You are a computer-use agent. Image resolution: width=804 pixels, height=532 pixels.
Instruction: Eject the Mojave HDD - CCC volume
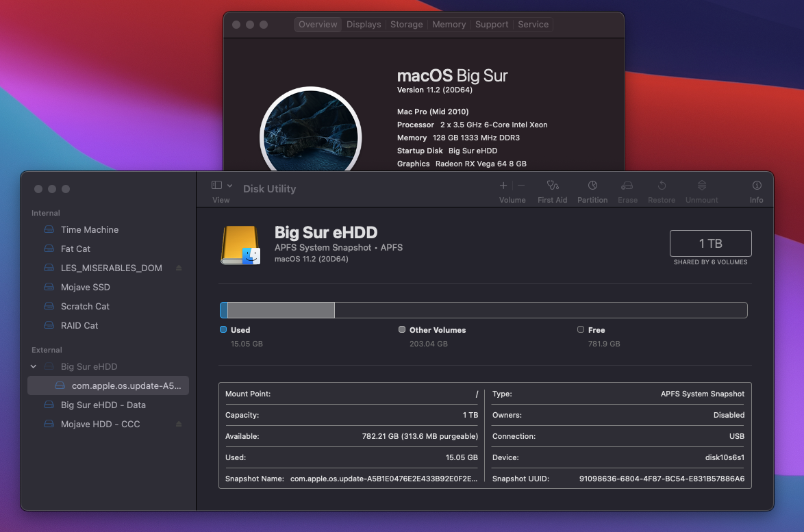179,424
